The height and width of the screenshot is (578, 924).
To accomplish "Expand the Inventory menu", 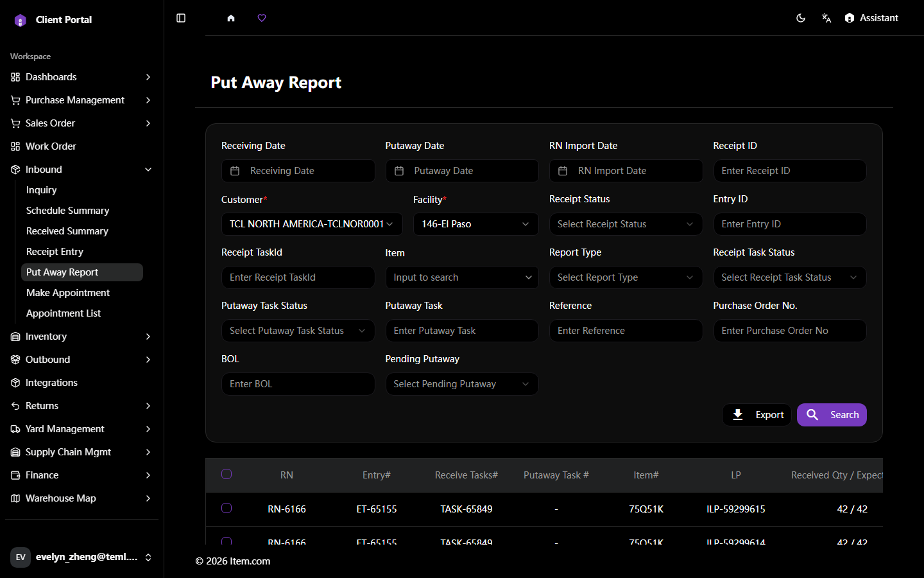I will tap(81, 337).
